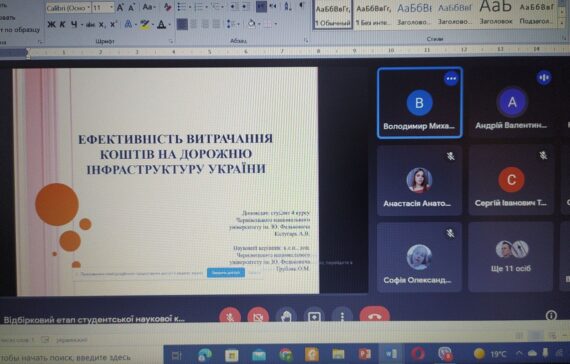Open Microsoft Store from taskbar

click(x=231, y=355)
